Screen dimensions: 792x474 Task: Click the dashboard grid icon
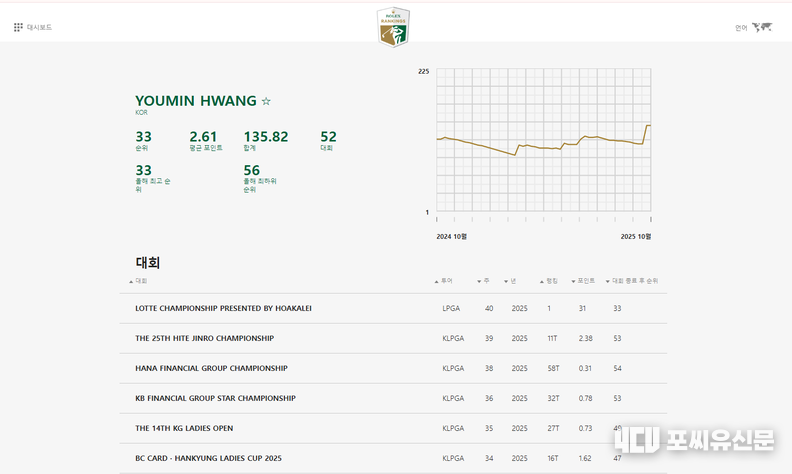(x=18, y=27)
